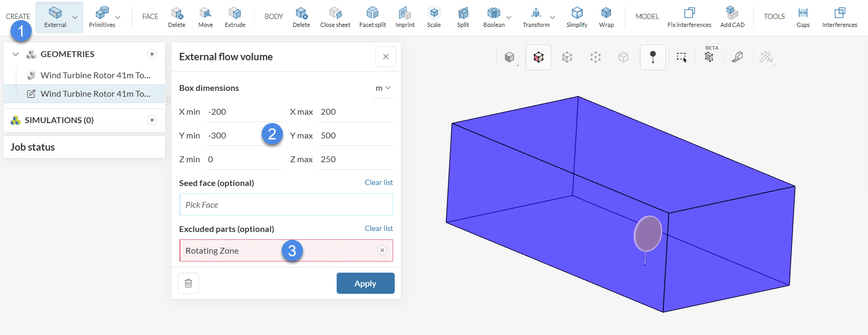
Task: Collapse the GEOMETRIES tree section
Action: tap(16, 54)
